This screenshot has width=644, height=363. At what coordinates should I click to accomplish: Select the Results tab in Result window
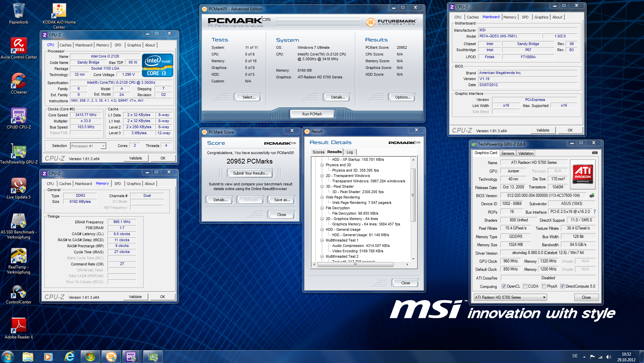point(334,152)
